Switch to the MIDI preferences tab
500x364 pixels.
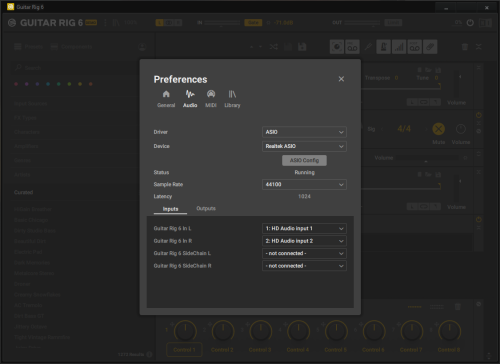pyautogui.click(x=211, y=99)
